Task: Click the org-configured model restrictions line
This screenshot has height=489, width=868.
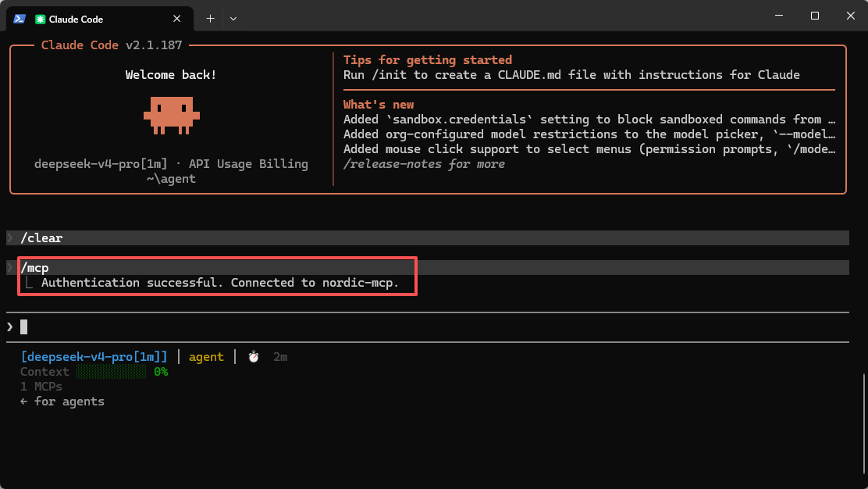Action: pos(589,134)
